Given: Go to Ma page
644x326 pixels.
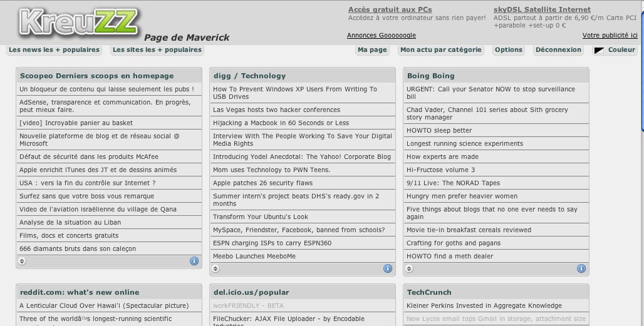Looking at the screenshot, I should tap(373, 49).
